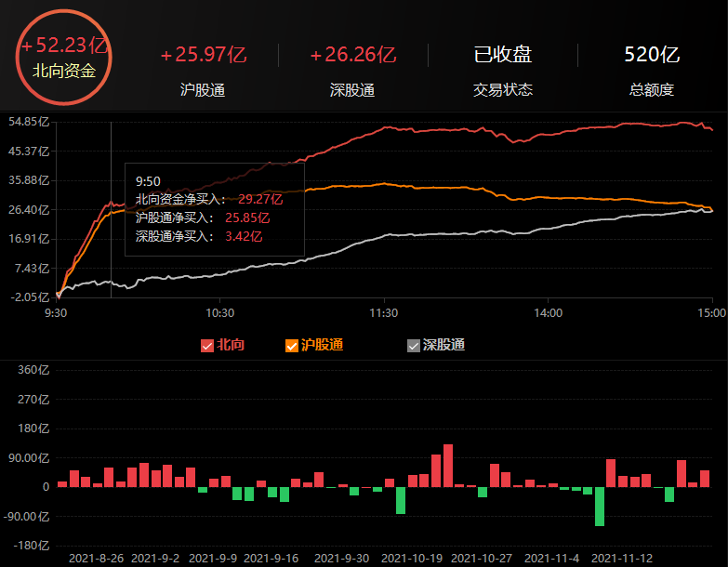Click the 14:00 time axis label
The image size is (728, 567).
(x=548, y=313)
